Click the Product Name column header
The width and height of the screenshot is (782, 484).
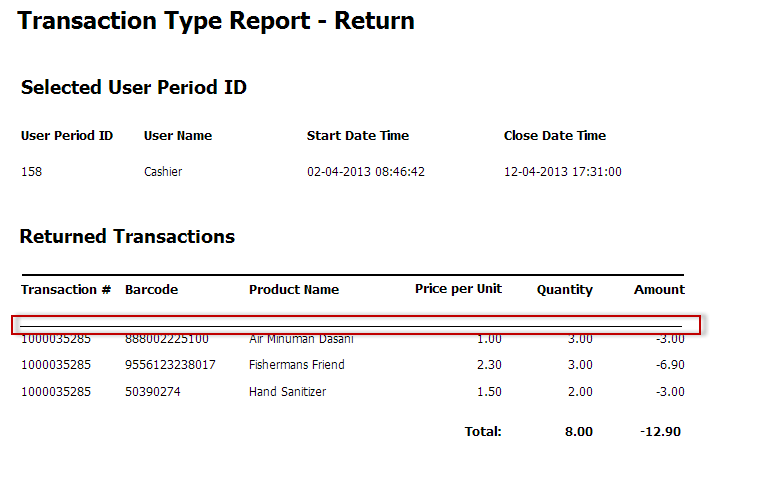pyautogui.click(x=294, y=290)
